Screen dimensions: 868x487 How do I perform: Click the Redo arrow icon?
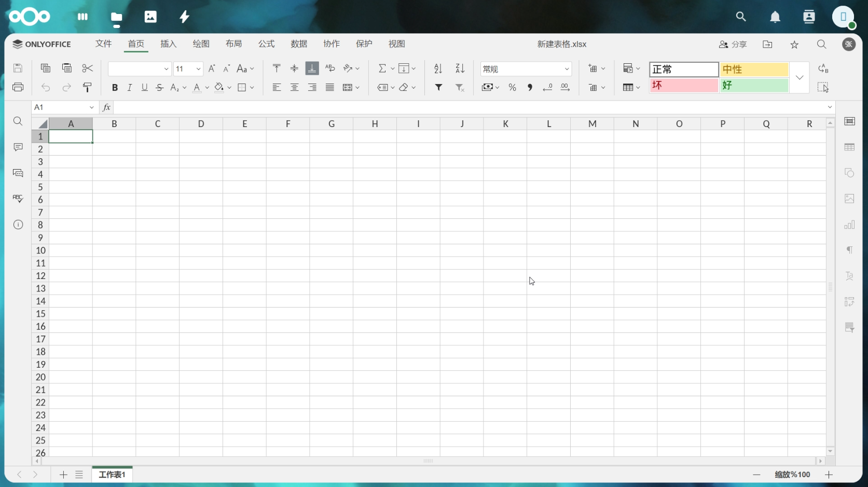tap(66, 87)
